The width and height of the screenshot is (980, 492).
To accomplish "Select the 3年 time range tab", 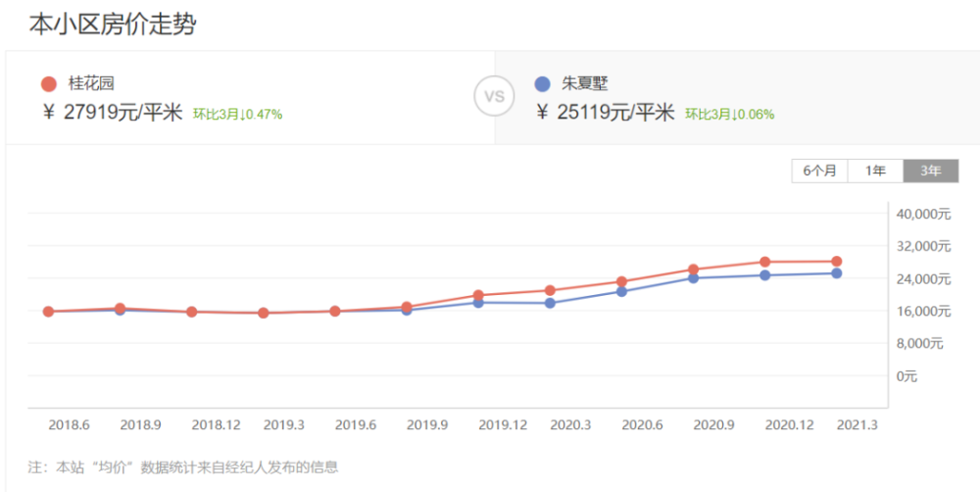I will [x=930, y=171].
